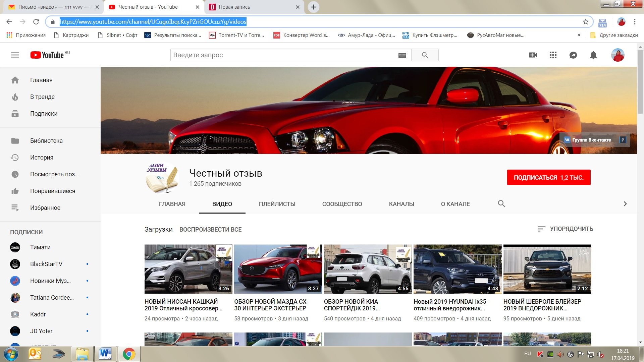Play the КИА СПОРТЕЙДЖ 2019 video thumbnail
Viewport: 644px width, 362px height.
368,269
